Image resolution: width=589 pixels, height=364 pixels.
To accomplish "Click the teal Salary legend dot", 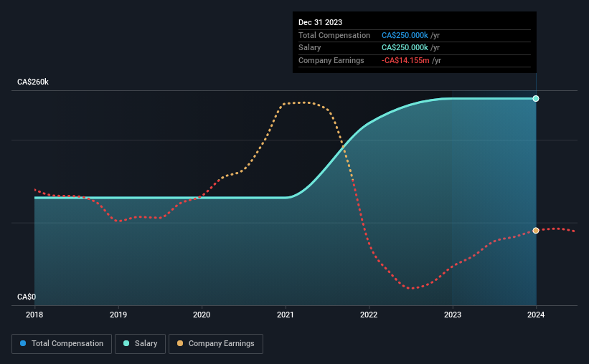I will point(126,343).
